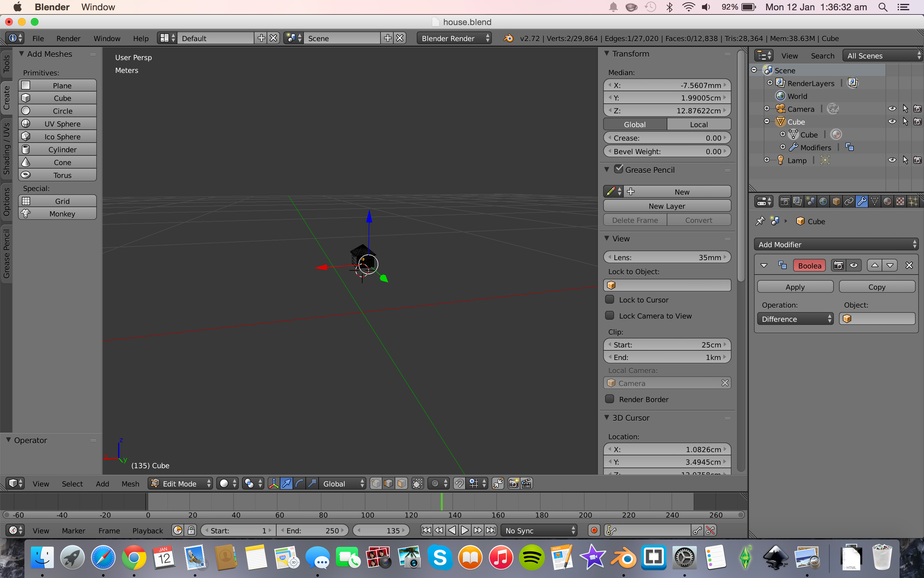Switch to face select mode
The width and height of the screenshot is (924, 578).
pos(402,483)
